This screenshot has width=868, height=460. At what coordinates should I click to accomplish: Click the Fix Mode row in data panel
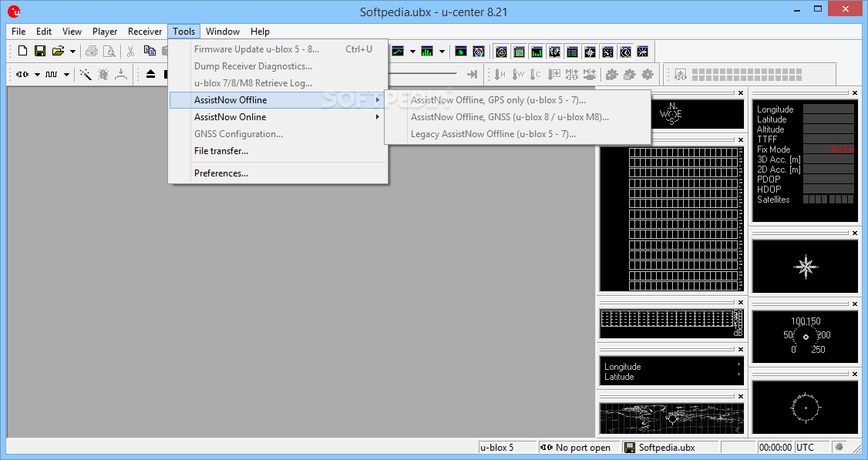pyautogui.click(x=805, y=149)
